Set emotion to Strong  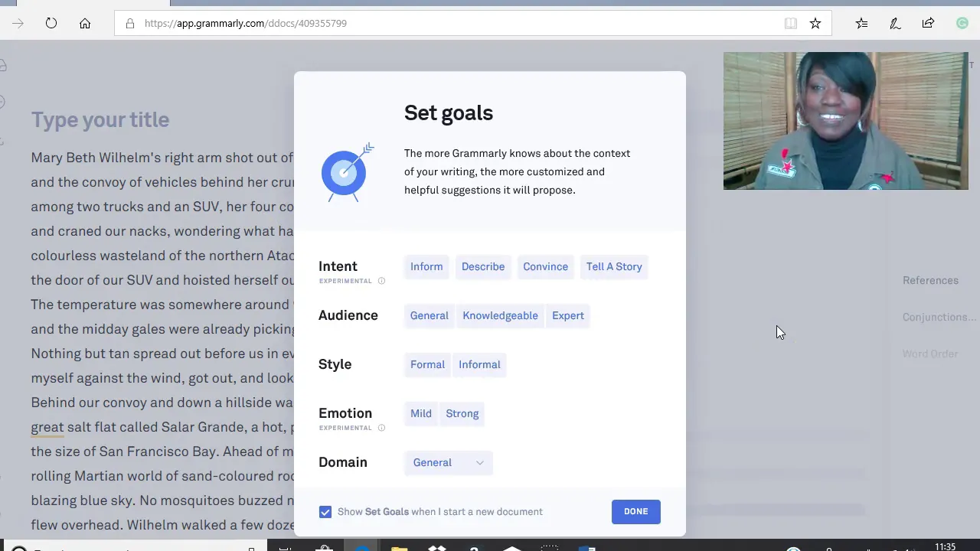tap(462, 413)
